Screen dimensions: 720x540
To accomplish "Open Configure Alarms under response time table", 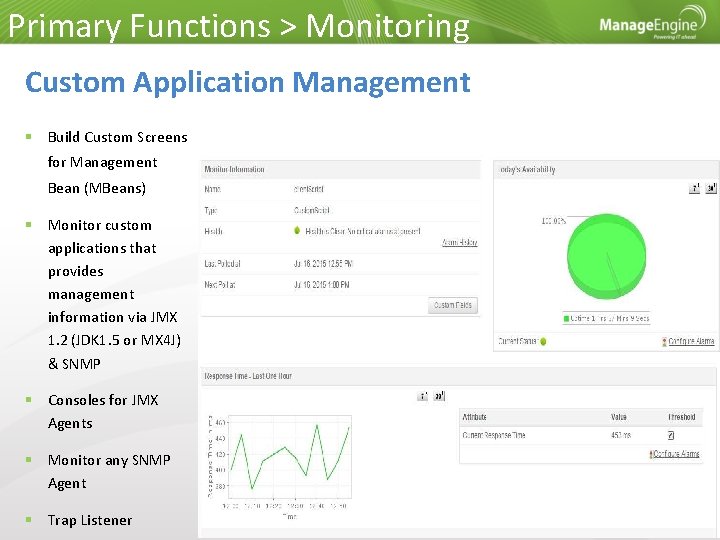I will [x=676, y=454].
